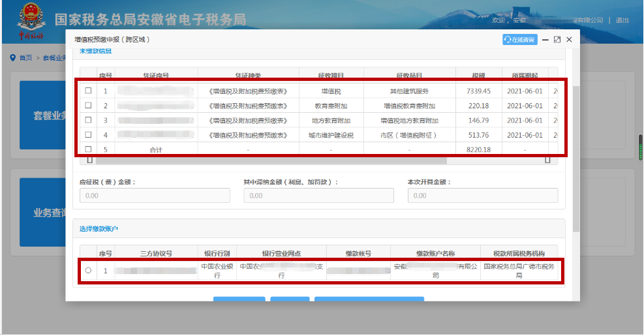
Task: Open 在线咨询 online consultation
Action: pos(520,39)
